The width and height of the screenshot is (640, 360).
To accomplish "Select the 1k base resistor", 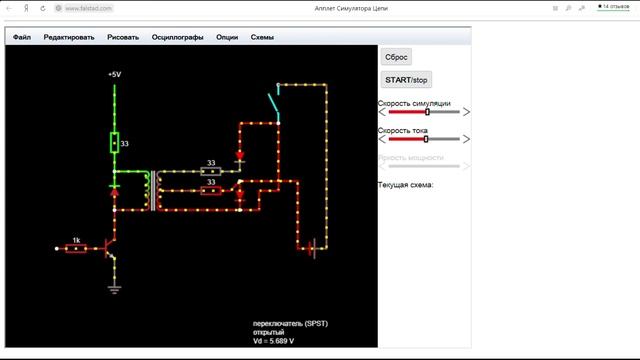I will coord(76,248).
